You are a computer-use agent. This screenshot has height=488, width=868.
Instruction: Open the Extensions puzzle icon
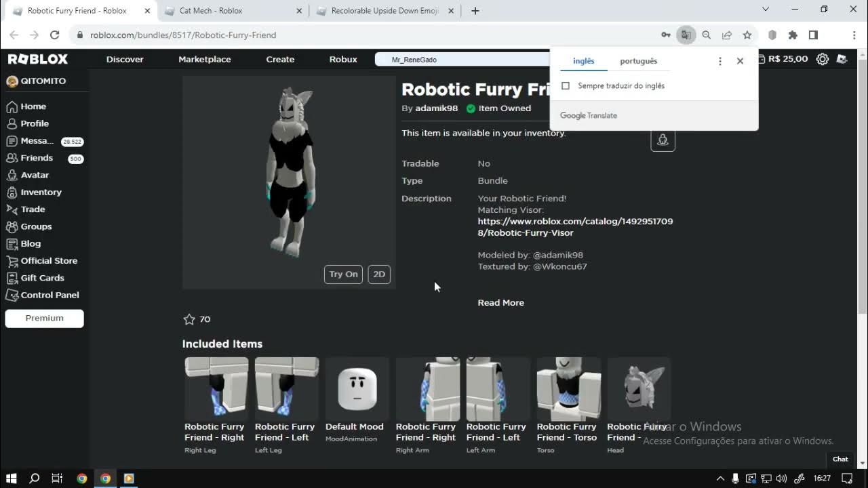[x=793, y=35]
